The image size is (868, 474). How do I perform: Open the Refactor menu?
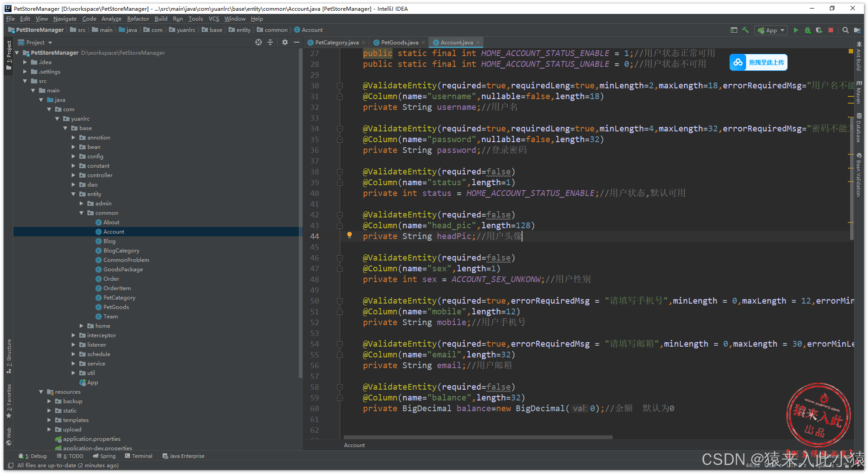pos(138,19)
